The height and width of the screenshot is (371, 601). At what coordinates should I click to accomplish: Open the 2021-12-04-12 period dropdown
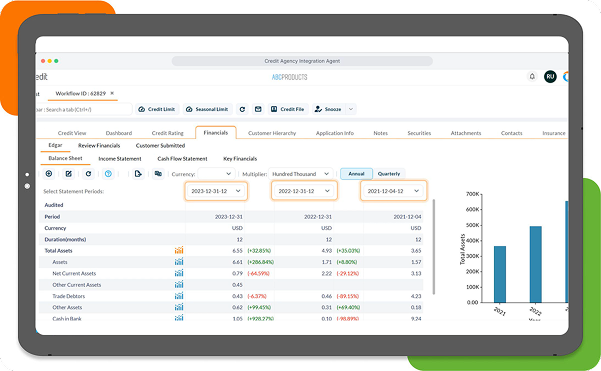[393, 191]
